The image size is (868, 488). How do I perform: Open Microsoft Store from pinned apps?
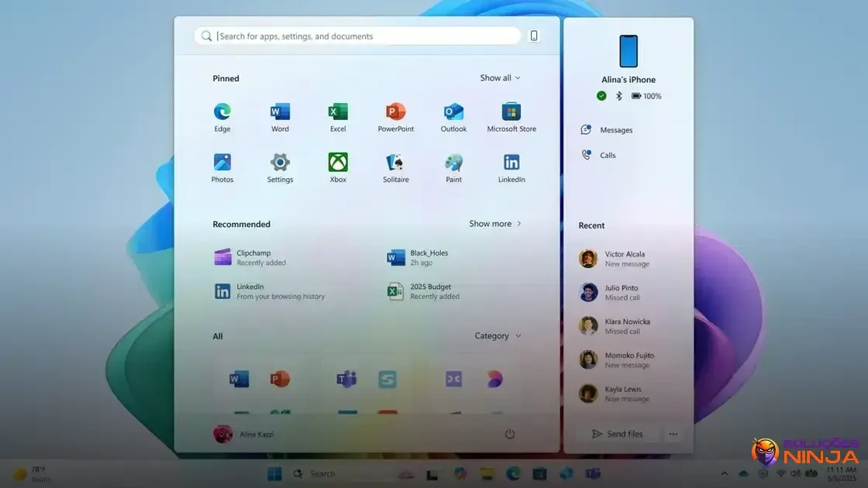coord(511,117)
